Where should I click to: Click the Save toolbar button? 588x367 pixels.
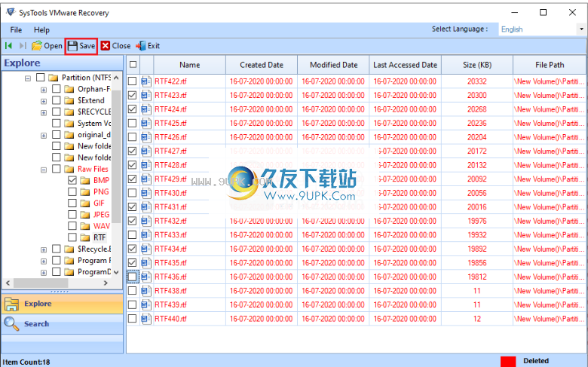(81, 46)
